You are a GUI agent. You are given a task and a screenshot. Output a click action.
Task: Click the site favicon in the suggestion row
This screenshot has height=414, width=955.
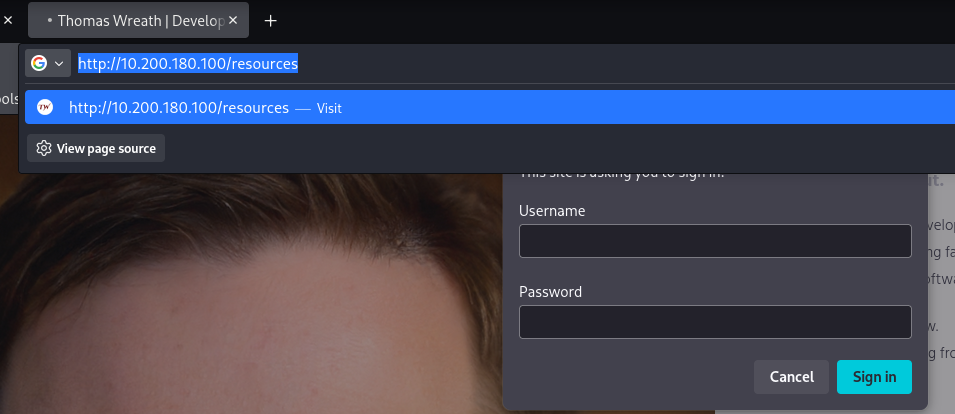[x=44, y=107]
